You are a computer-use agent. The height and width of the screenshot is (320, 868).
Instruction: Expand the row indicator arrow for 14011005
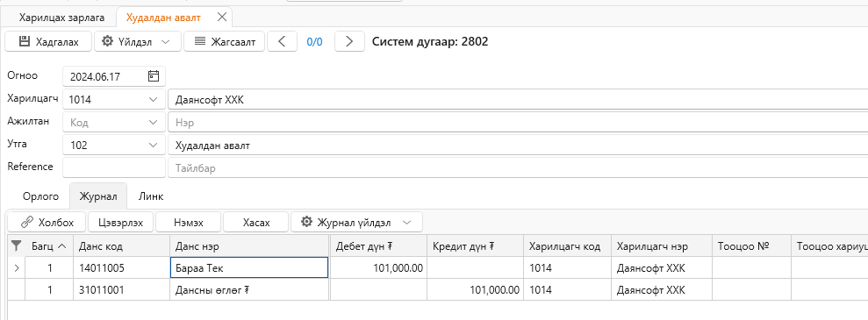(16, 268)
